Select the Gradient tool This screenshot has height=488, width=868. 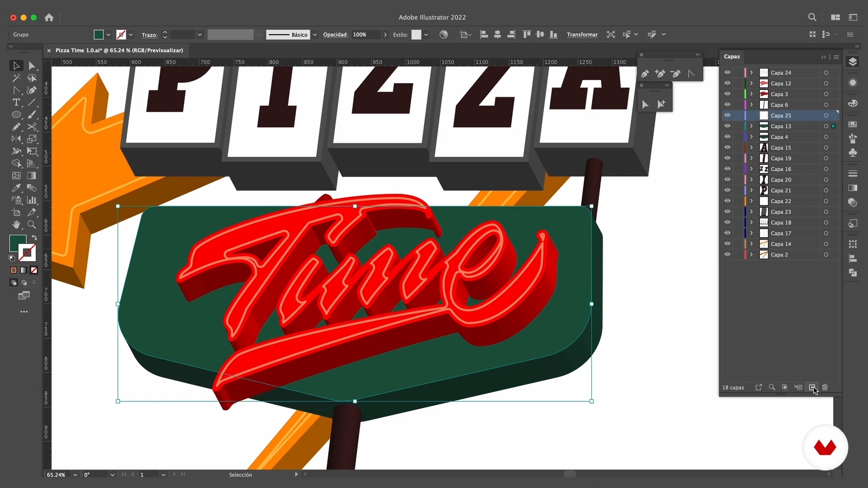(x=32, y=175)
